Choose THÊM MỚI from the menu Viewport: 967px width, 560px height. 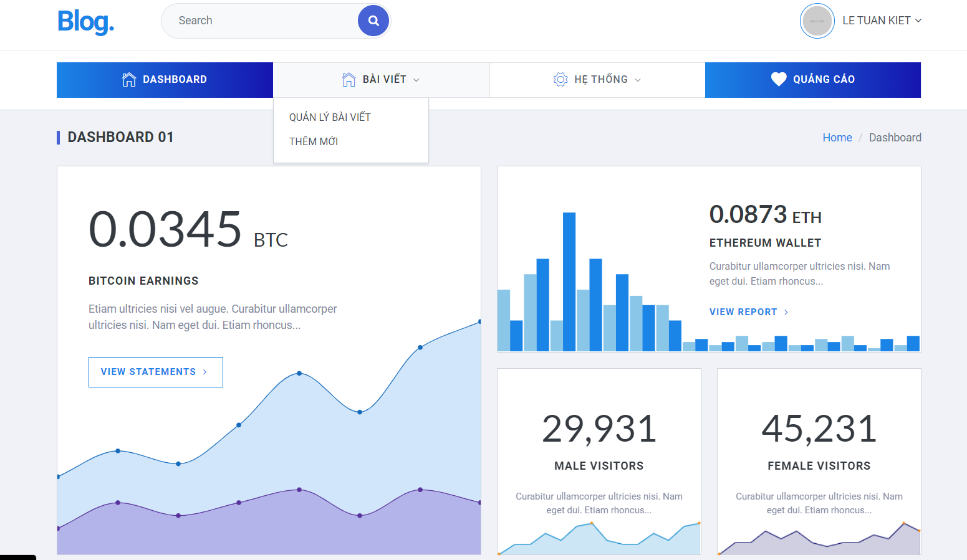click(314, 141)
